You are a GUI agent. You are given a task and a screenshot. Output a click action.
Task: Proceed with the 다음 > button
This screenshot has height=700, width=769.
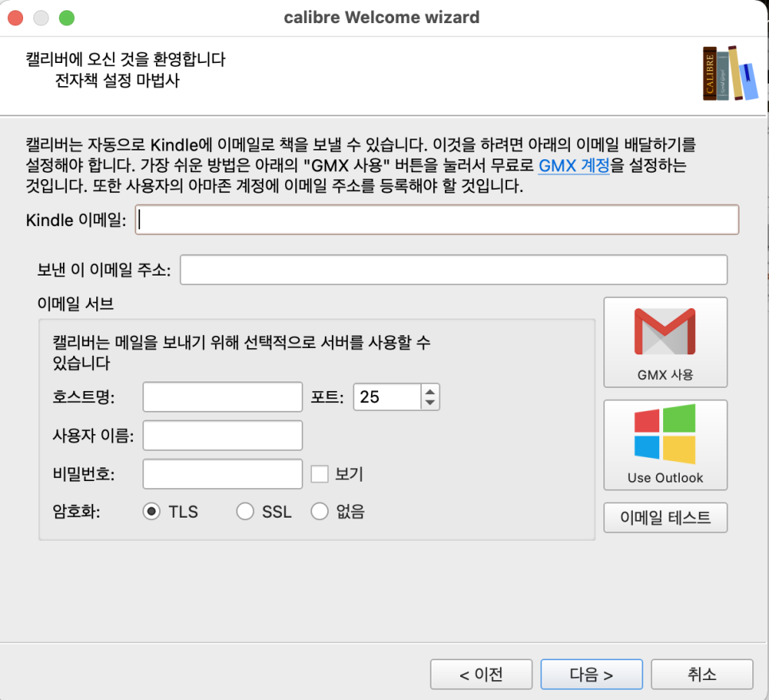[591, 675]
